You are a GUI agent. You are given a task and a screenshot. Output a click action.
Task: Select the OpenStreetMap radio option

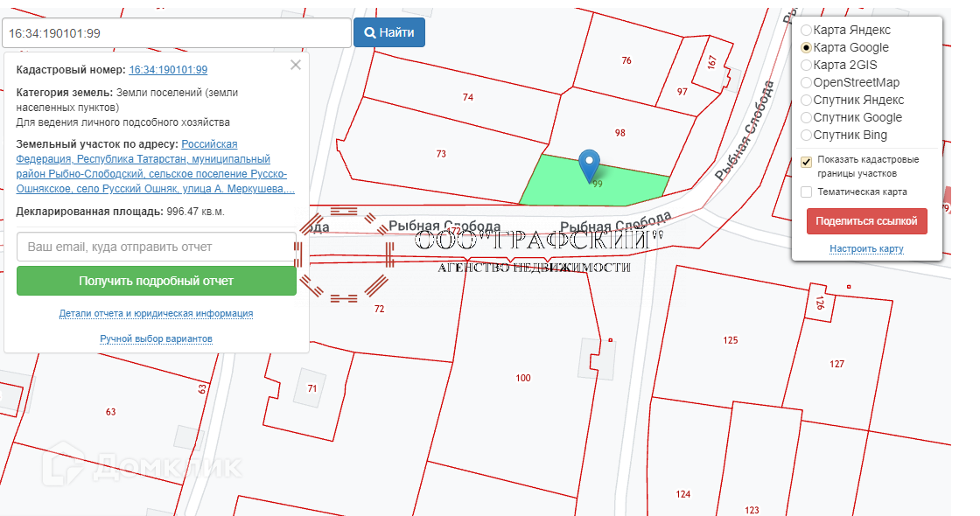coord(806,82)
